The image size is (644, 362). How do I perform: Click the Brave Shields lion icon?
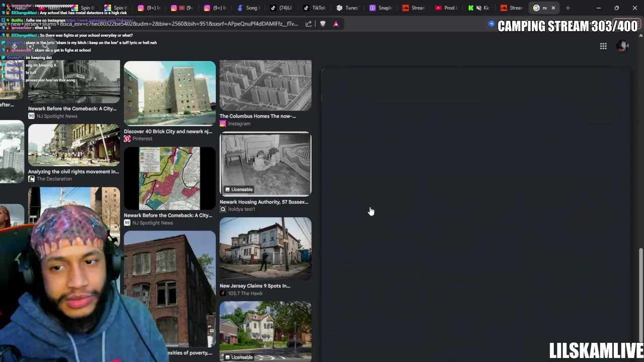click(323, 24)
